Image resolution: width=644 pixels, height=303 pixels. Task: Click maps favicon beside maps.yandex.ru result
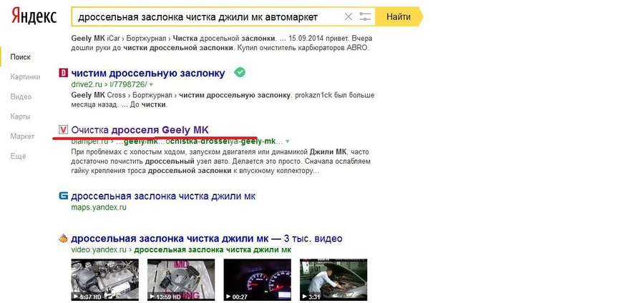tap(63, 196)
